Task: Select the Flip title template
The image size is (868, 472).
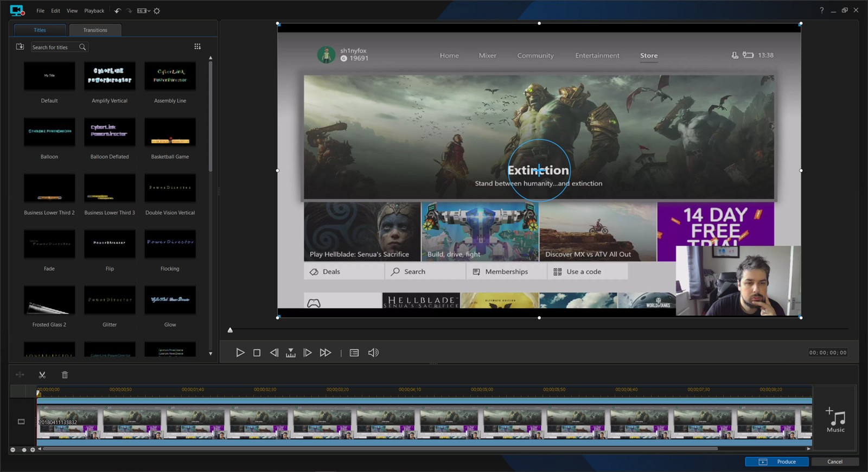Action: click(x=110, y=250)
